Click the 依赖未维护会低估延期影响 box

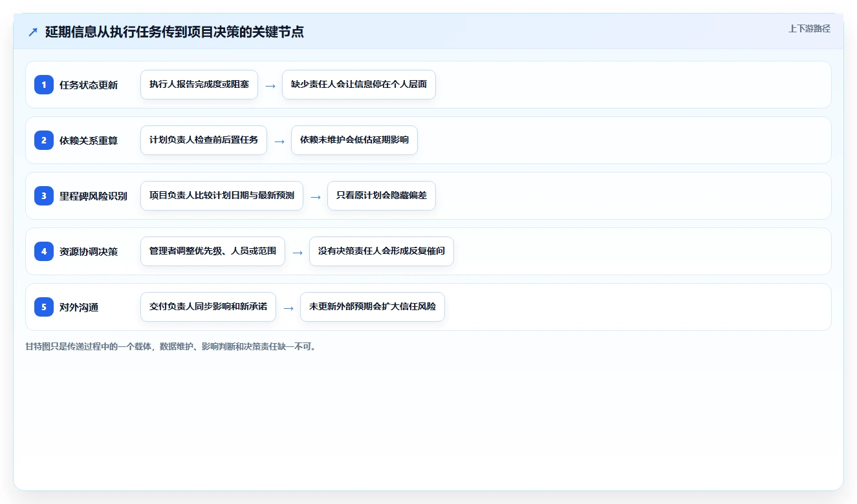(x=354, y=140)
